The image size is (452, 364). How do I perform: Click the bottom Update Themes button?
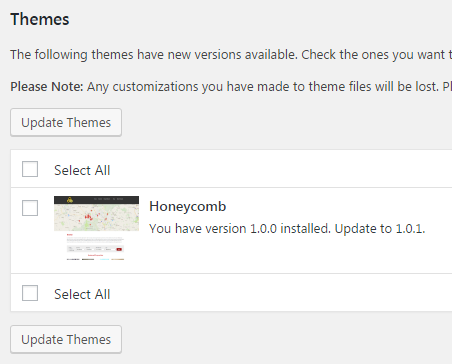66,339
